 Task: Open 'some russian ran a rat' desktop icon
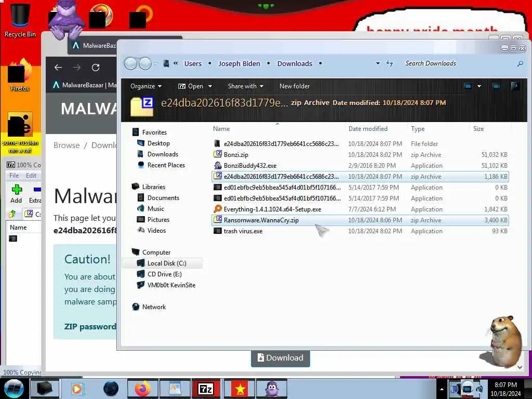click(20, 132)
